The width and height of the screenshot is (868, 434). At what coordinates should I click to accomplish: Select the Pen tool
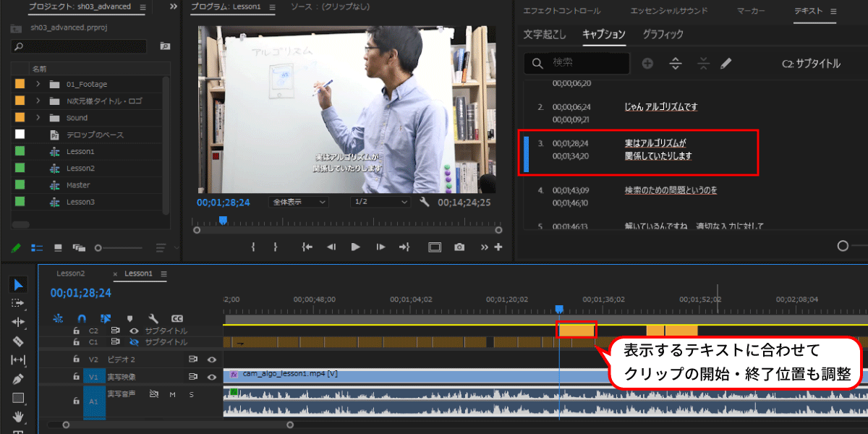coord(19,378)
